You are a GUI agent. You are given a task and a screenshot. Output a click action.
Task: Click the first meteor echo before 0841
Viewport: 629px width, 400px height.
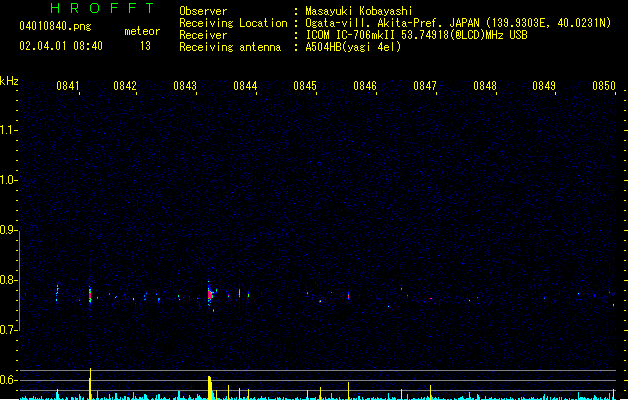coord(57,292)
